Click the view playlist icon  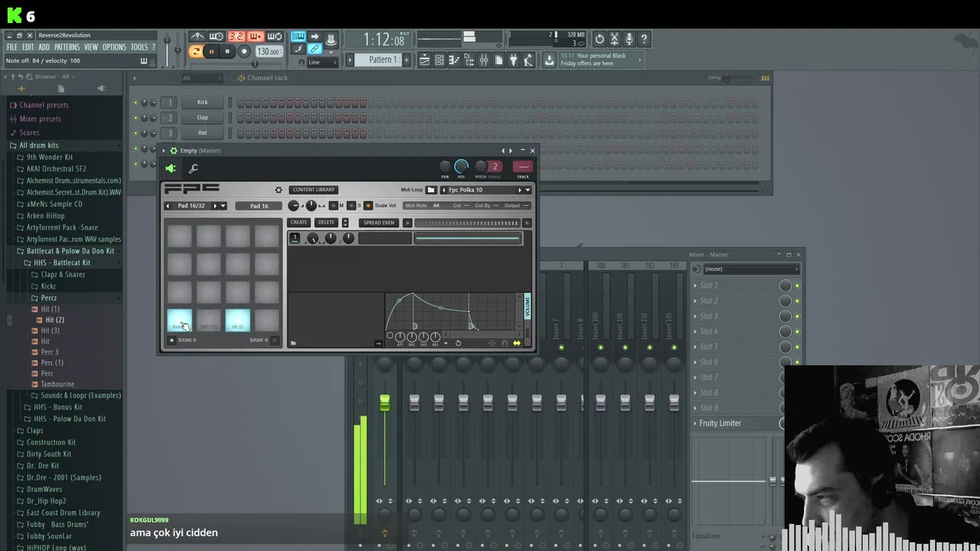point(424,60)
